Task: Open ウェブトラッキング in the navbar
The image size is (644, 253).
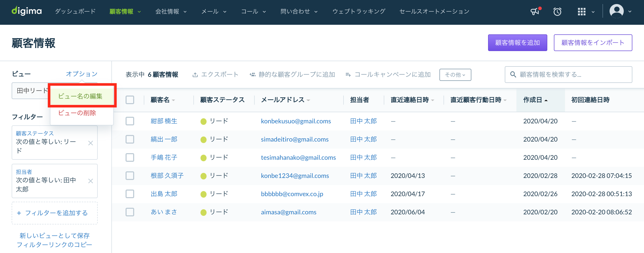Action: pos(359,11)
